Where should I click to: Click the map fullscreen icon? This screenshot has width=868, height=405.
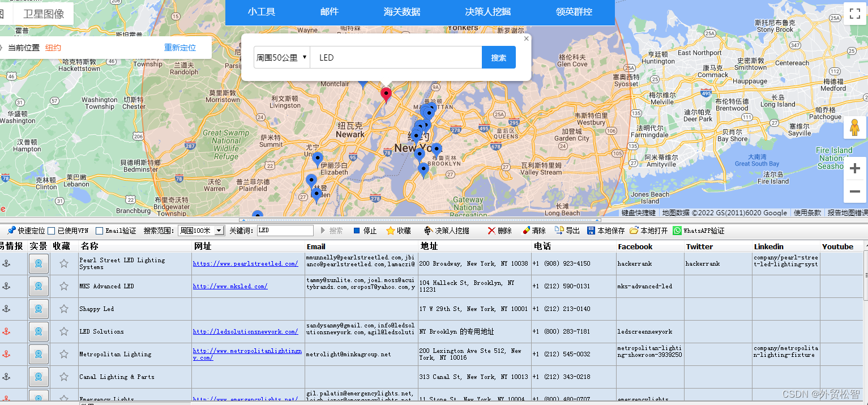click(x=855, y=14)
